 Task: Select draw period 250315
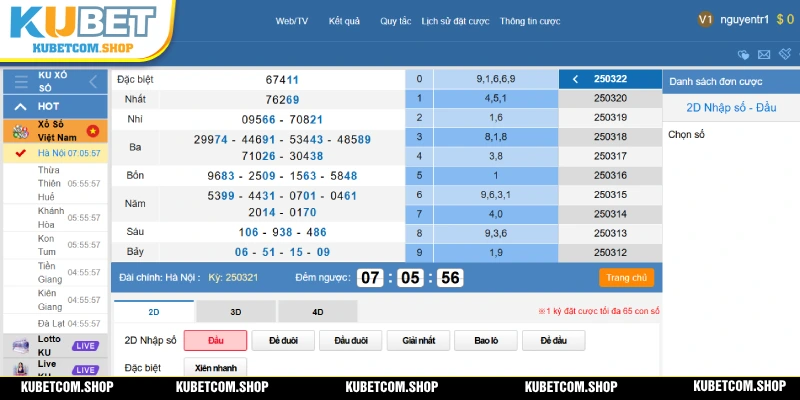click(x=610, y=195)
